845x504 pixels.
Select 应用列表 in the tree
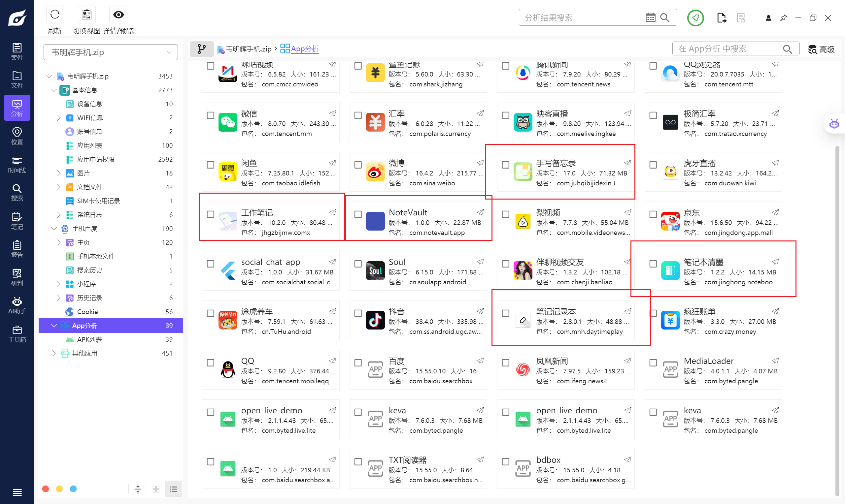tap(111, 145)
